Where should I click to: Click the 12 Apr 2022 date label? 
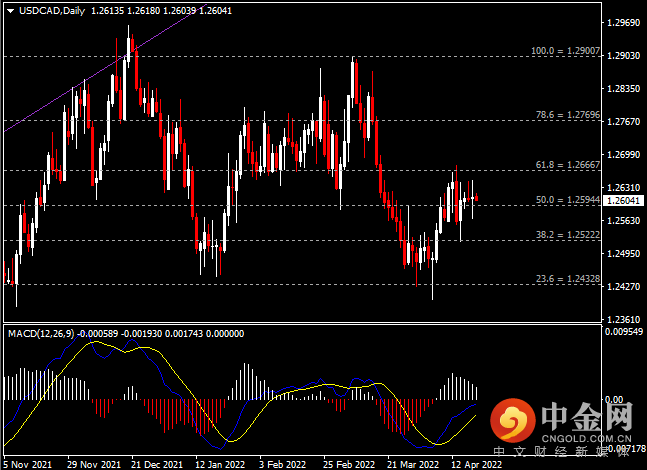point(477,464)
